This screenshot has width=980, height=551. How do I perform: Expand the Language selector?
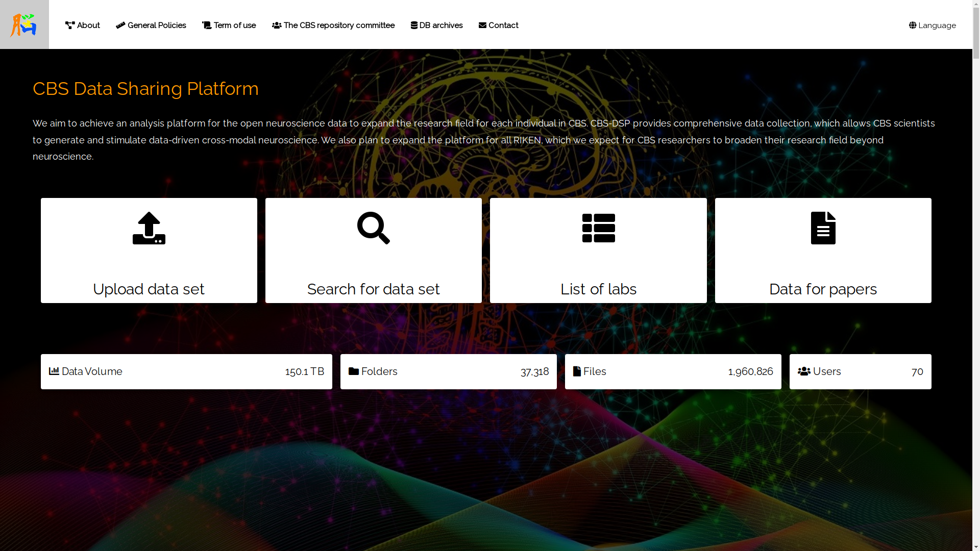point(933,25)
